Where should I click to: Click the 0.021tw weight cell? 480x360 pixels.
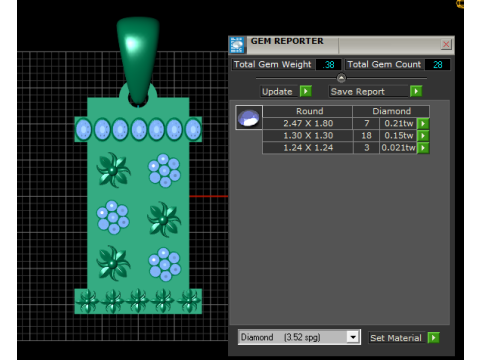[398, 148]
